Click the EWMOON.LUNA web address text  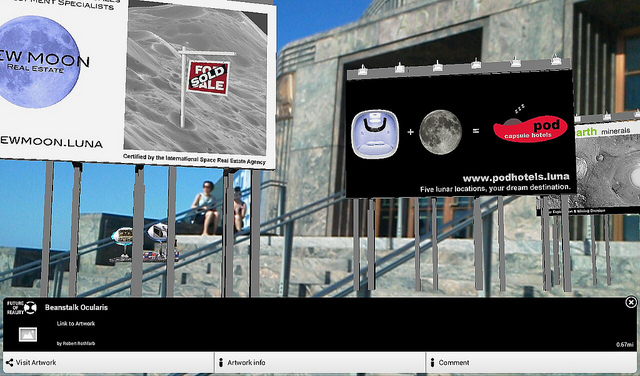[x=51, y=142]
